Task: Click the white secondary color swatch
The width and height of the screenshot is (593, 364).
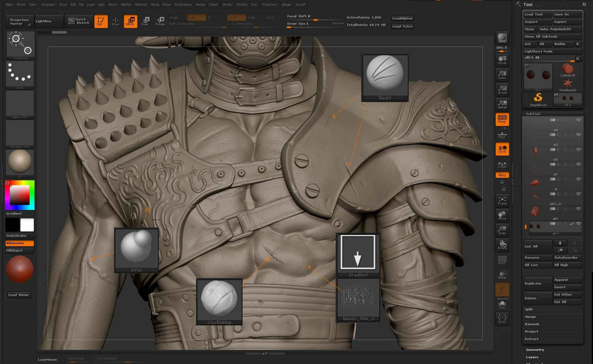Action: (27, 225)
